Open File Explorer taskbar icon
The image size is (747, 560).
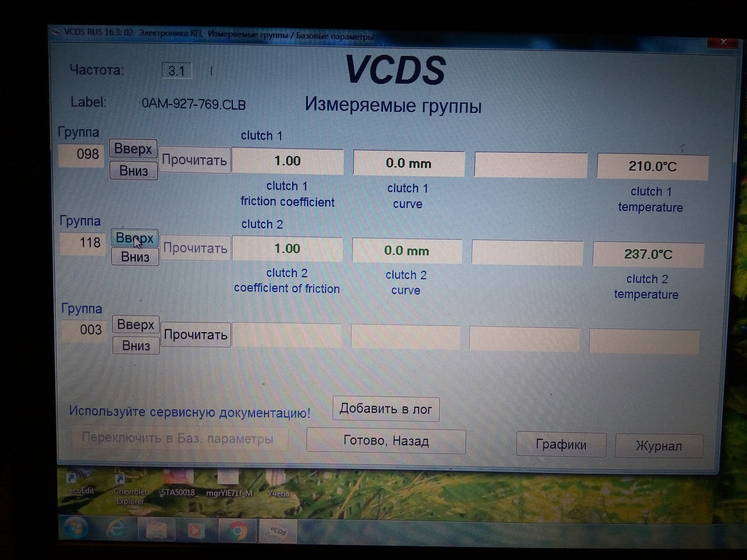(156, 530)
